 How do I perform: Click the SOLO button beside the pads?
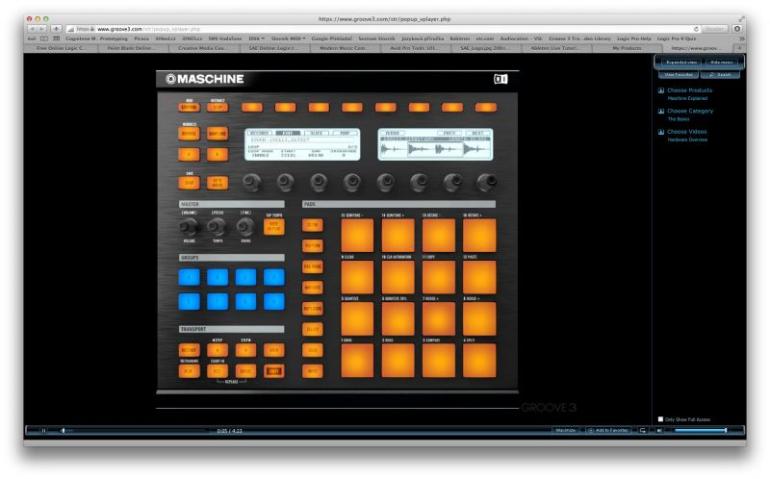[313, 350]
